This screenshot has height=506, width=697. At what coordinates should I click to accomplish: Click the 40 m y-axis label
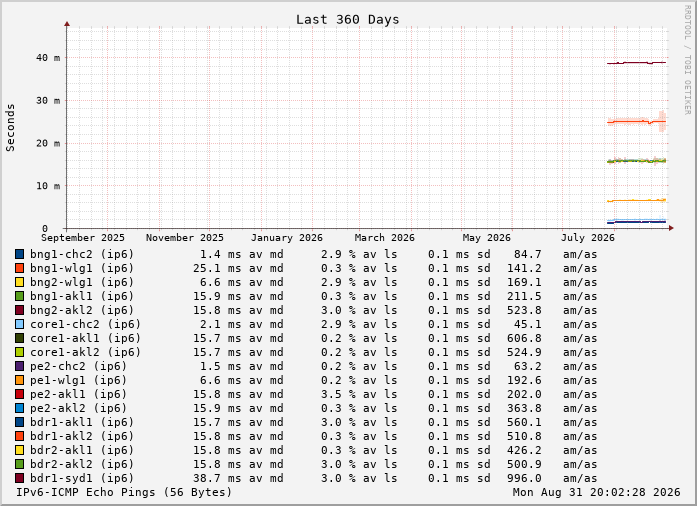point(48,58)
